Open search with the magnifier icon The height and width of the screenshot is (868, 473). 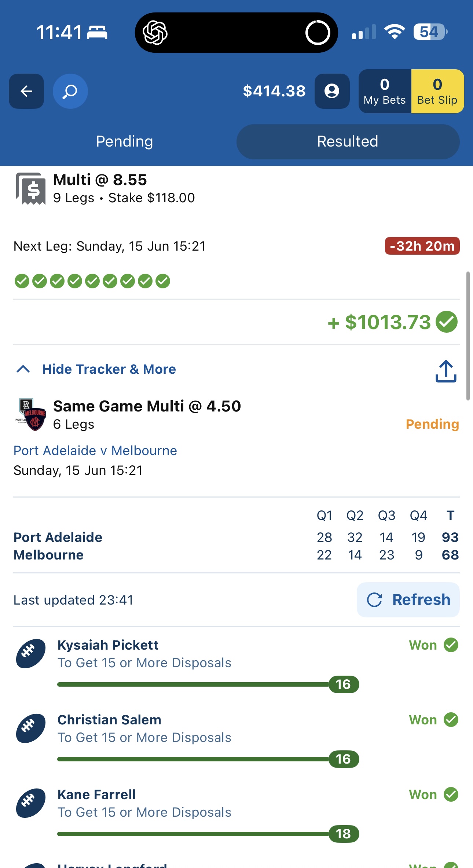coord(70,91)
